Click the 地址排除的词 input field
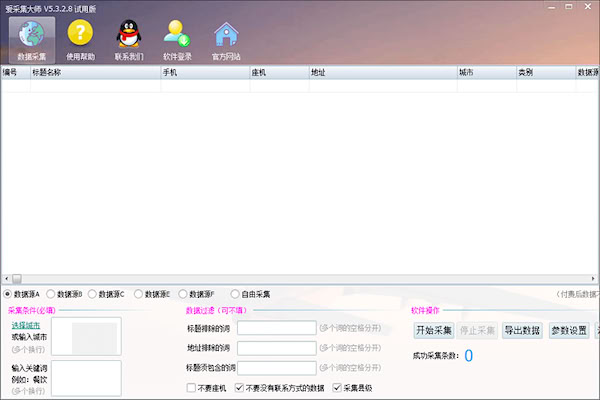 (277, 348)
